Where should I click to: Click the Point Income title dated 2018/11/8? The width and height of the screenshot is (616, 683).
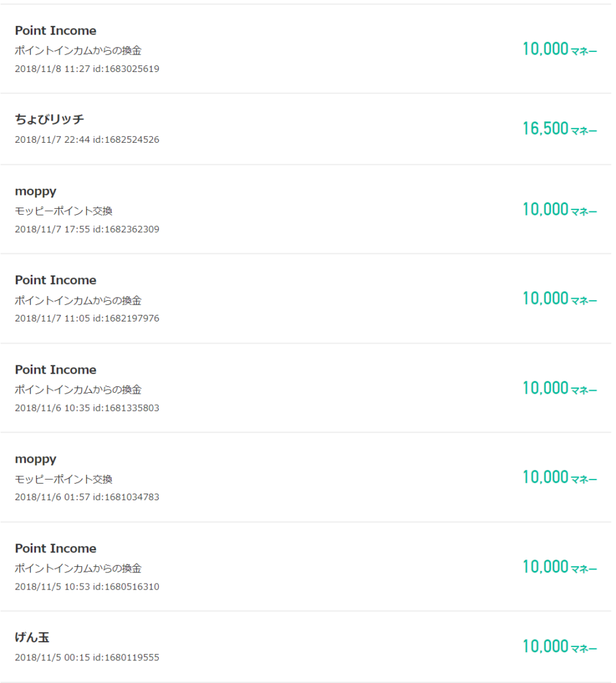[x=55, y=31]
